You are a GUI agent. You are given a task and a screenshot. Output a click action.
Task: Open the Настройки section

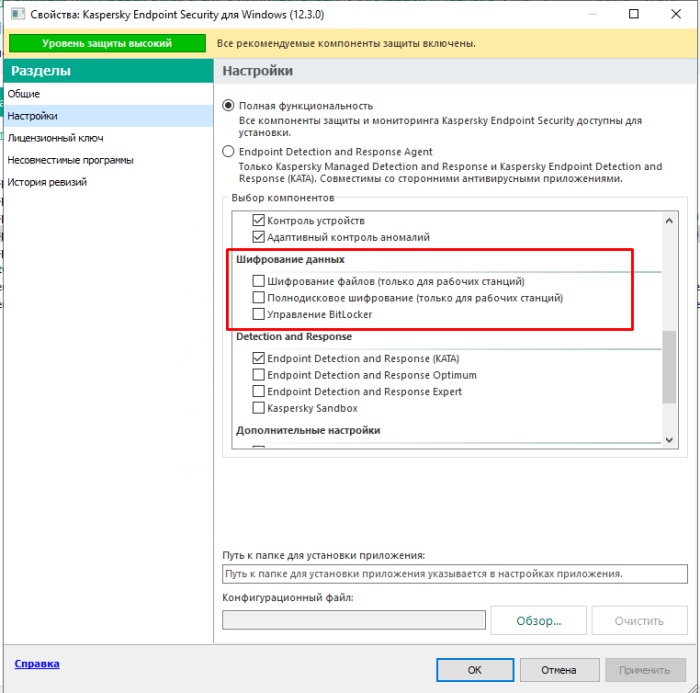point(108,116)
